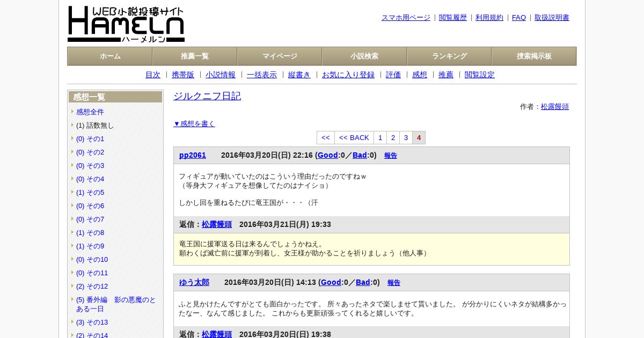Open the ランキング navigation tab

(449, 56)
